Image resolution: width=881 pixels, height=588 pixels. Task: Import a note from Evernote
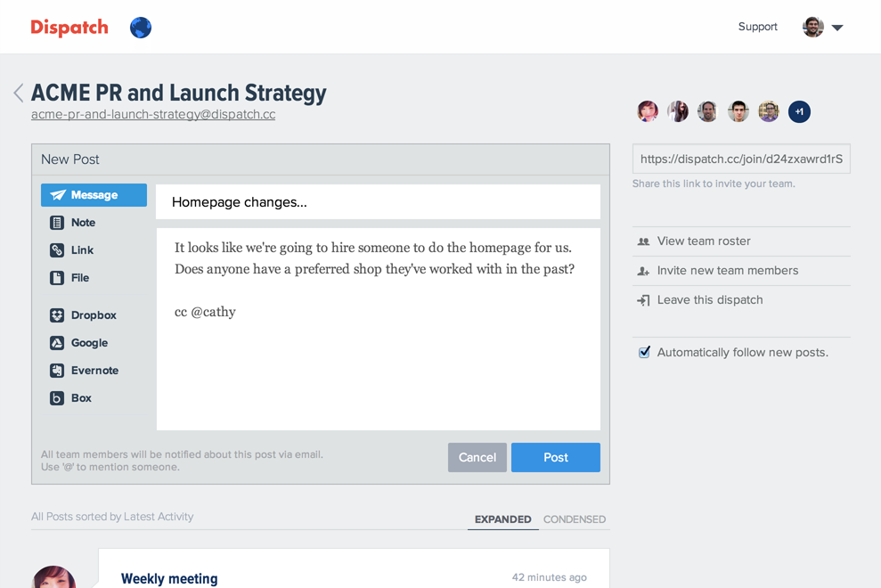(x=94, y=370)
